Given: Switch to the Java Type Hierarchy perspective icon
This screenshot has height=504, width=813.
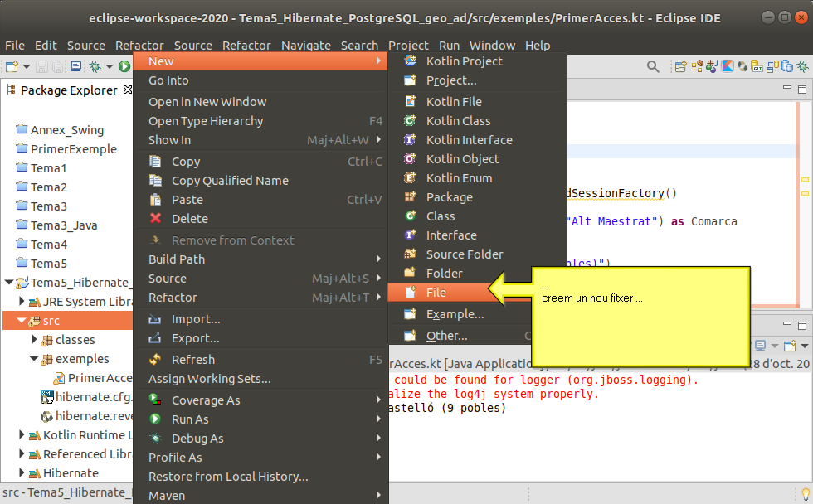Looking at the screenshot, I should [697, 66].
